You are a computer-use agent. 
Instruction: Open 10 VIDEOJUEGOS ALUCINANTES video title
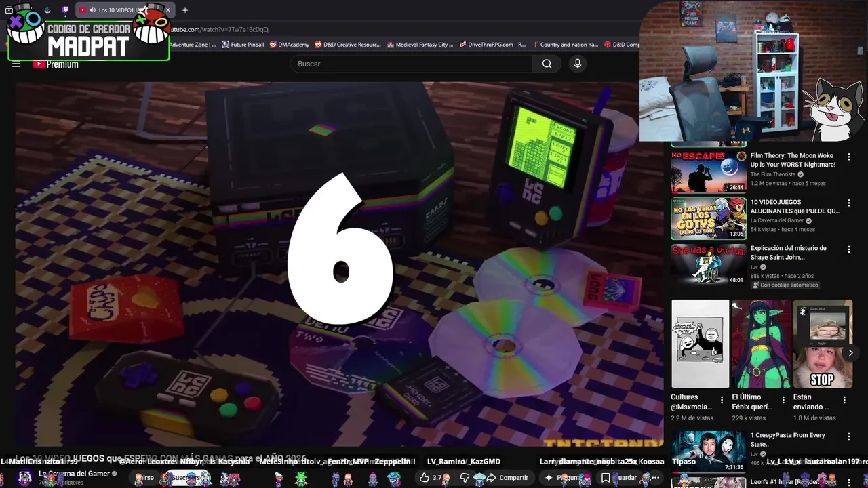pos(795,207)
